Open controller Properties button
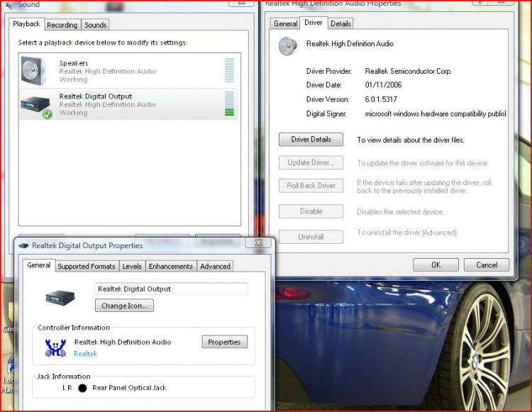This screenshot has height=412, width=532. coord(224,342)
